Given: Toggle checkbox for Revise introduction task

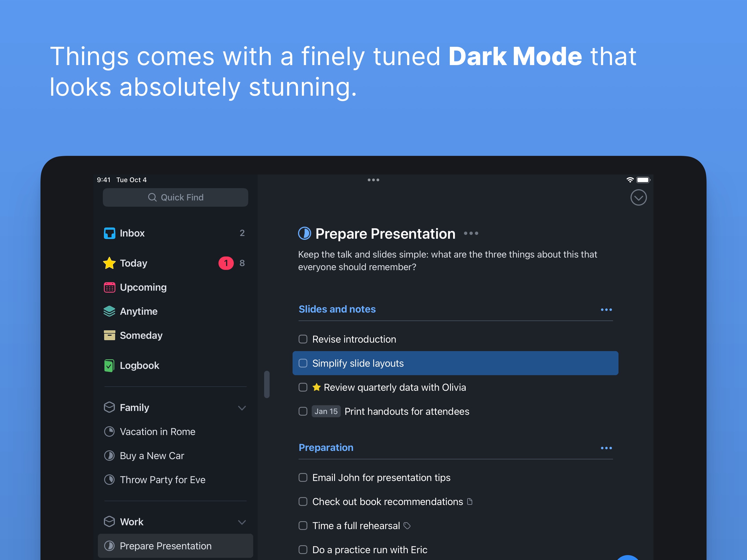Looking at the screenshot, I should click(x=304, y=339).
